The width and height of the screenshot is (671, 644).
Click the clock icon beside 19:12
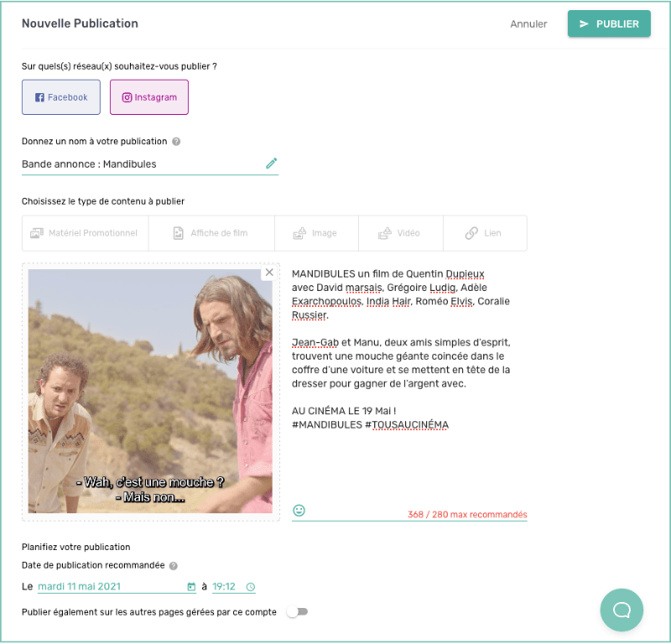[x=251, y=587]
